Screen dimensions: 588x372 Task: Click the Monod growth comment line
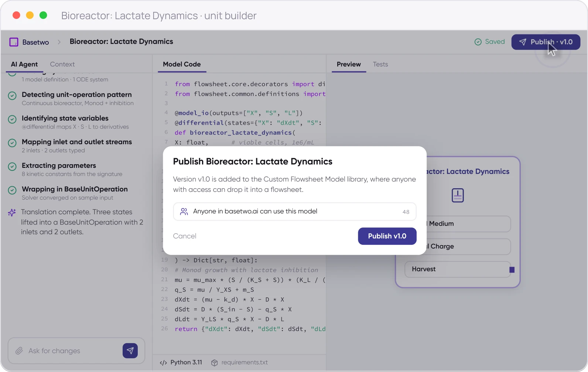246,270
